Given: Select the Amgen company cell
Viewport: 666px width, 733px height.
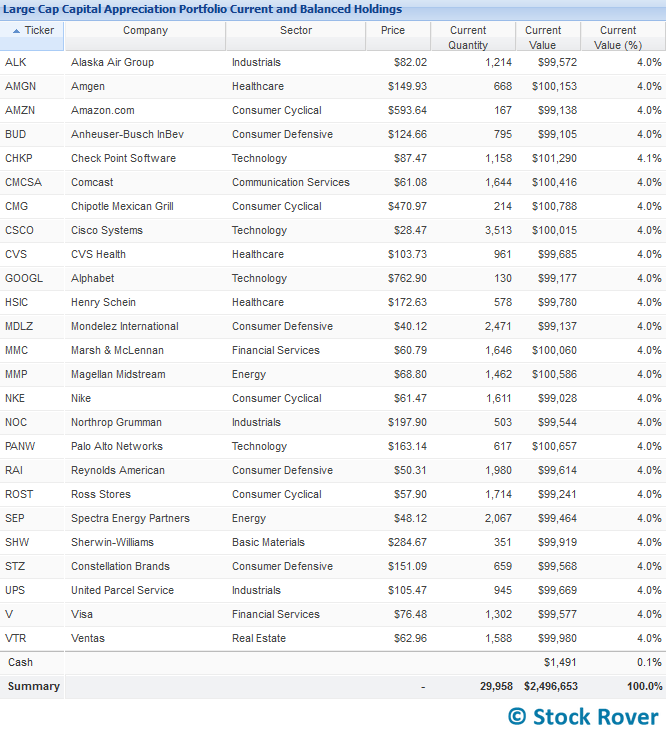Looking at the screenshot, I should click(88, 86).
